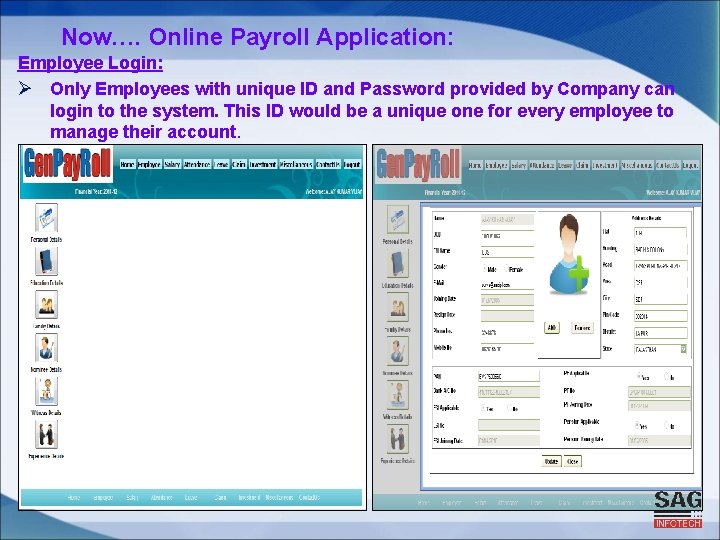Click the Add photo button
This screenshot has width=720, height=540.
(551, 328)
